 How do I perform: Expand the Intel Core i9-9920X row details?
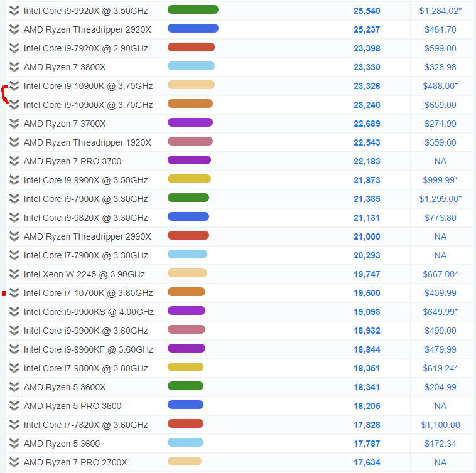(14, 11)
